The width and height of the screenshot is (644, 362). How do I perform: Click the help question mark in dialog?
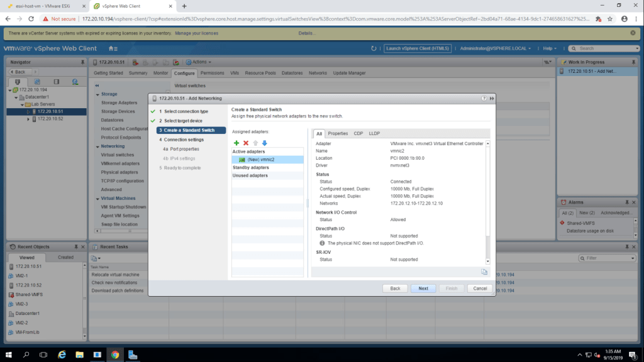coord(484,99)
